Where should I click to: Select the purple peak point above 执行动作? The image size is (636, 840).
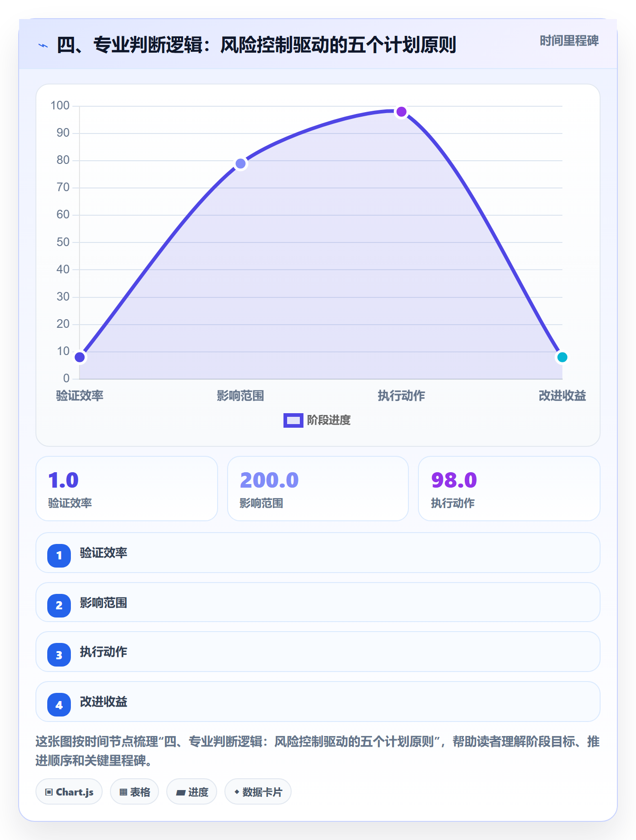click(402, 112)
